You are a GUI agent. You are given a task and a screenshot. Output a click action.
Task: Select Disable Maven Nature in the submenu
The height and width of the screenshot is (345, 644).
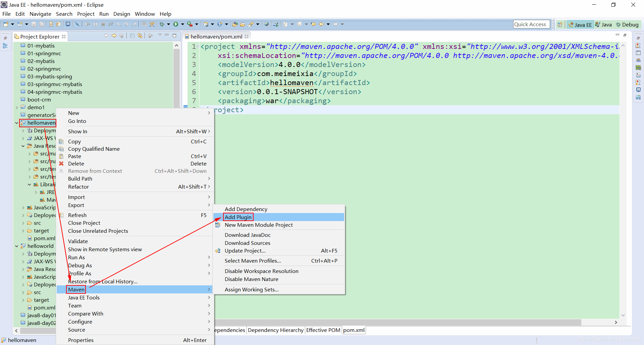(x=279, y=279)
